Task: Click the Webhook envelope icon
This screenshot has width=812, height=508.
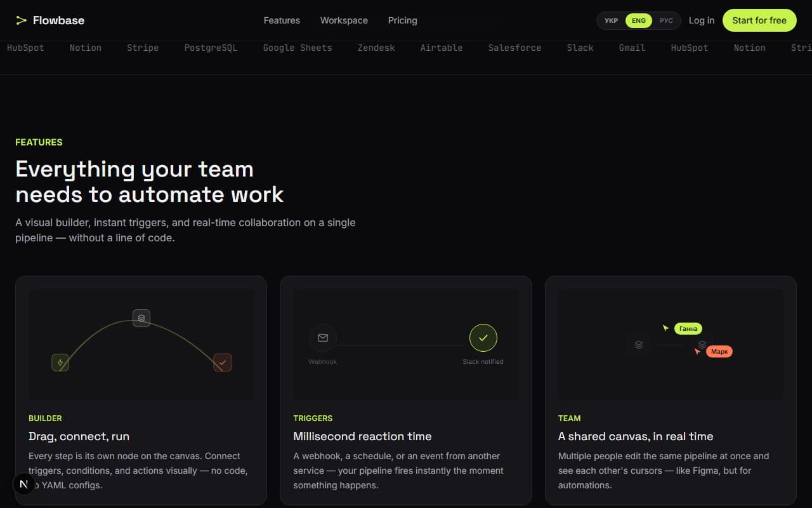Action: (x=323, y=338)
